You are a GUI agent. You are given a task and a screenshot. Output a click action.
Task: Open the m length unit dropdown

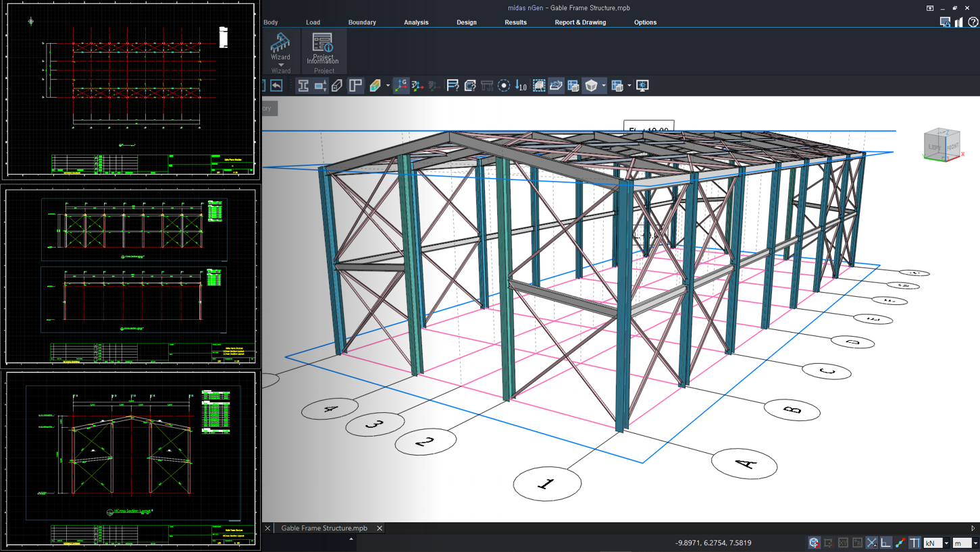click(x=975, y=542)
